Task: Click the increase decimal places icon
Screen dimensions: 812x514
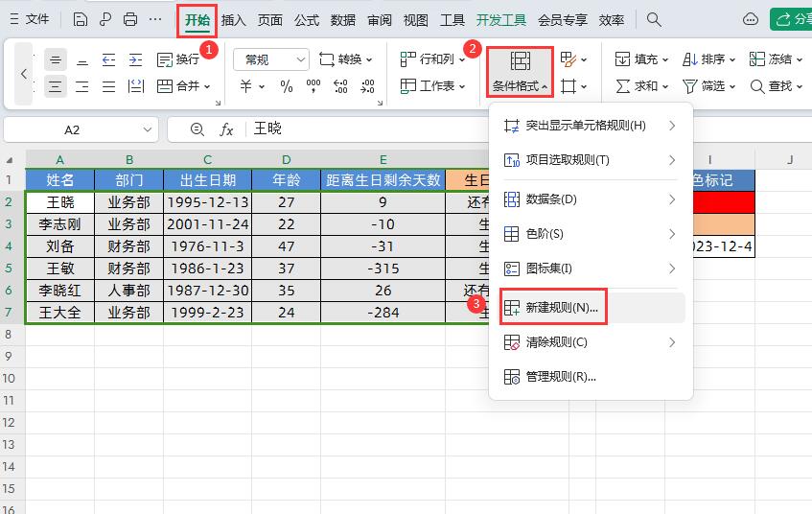Action: (x=340, y=86)
